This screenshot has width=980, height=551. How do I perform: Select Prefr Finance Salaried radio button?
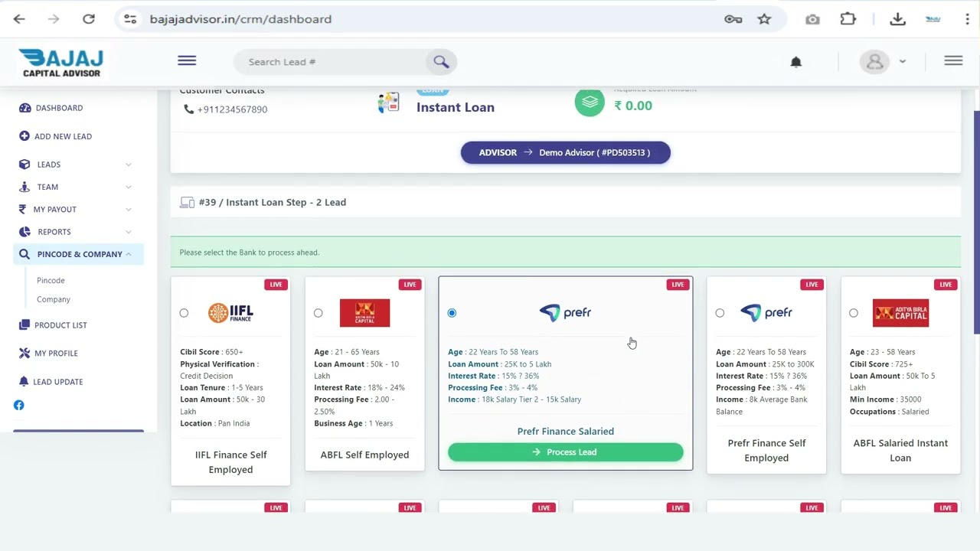coord(452,313)
